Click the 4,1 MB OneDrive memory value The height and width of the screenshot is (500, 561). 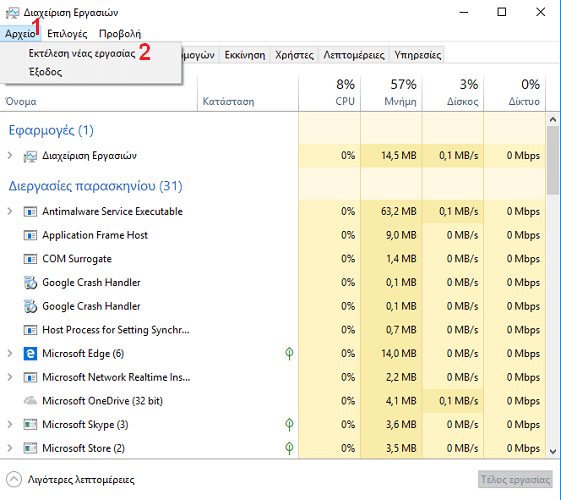tap(401, 401)
